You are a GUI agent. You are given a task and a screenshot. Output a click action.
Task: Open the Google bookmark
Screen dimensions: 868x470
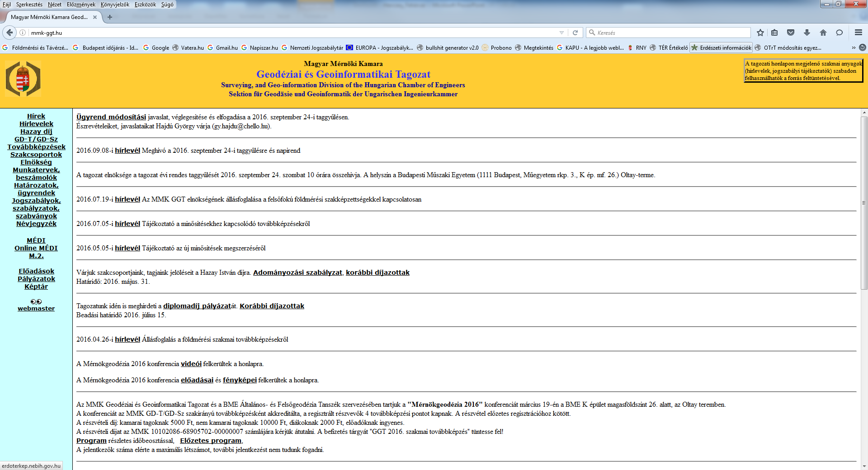tap(156, 47)
